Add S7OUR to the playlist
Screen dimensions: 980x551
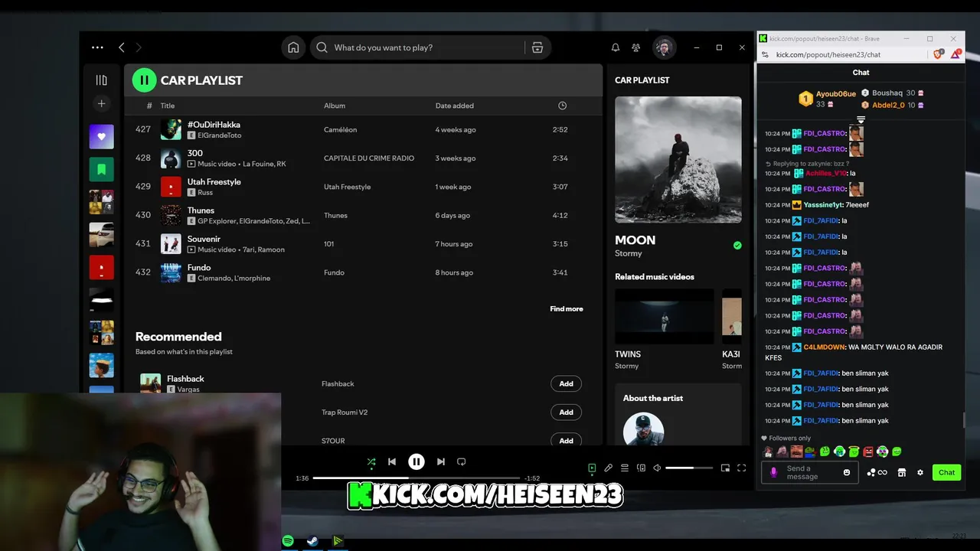pos(566,440)
